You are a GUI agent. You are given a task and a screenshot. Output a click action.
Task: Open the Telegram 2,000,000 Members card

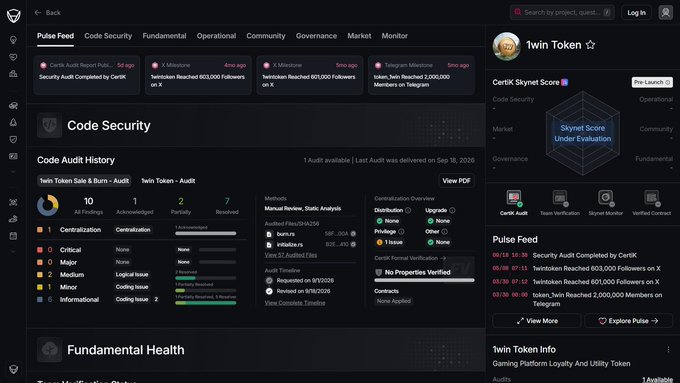point(421,75)
